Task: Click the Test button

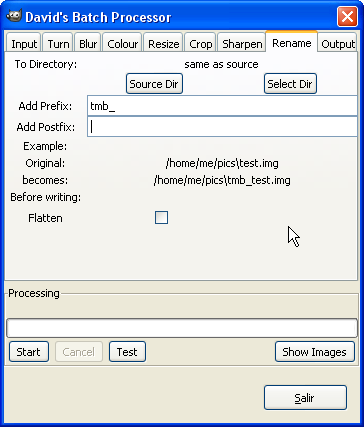Action: tap(127, 352)
